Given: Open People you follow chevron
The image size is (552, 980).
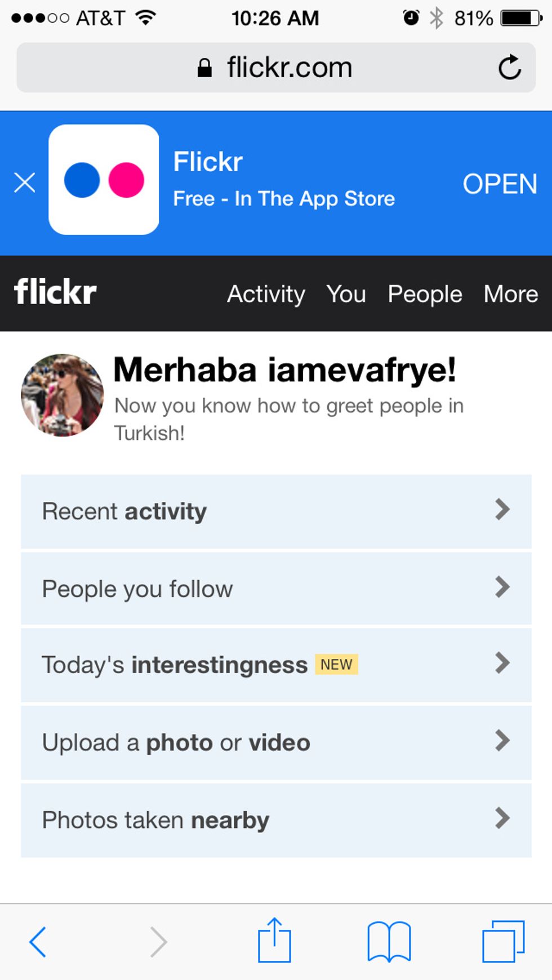Looking at the screenshot, I should click(x=502, y=587).
